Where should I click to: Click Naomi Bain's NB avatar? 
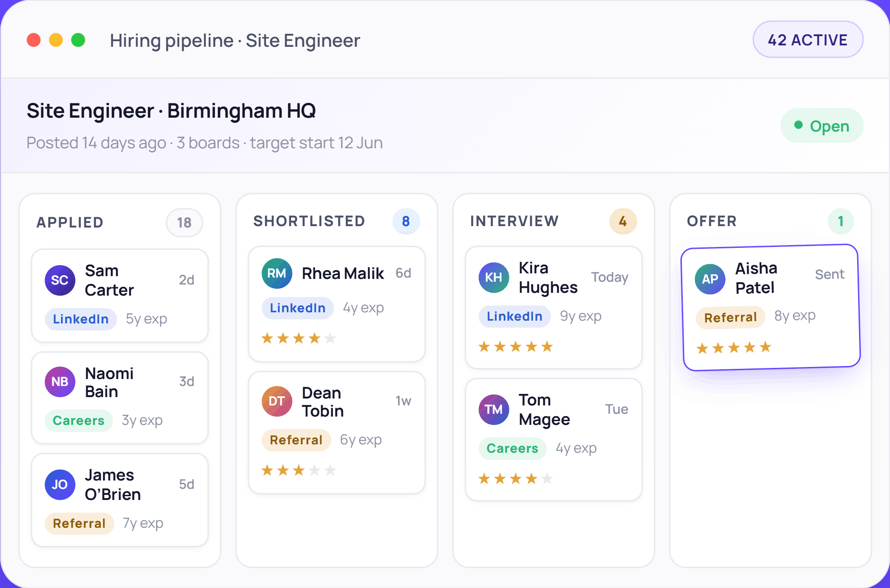coord(60,382)
